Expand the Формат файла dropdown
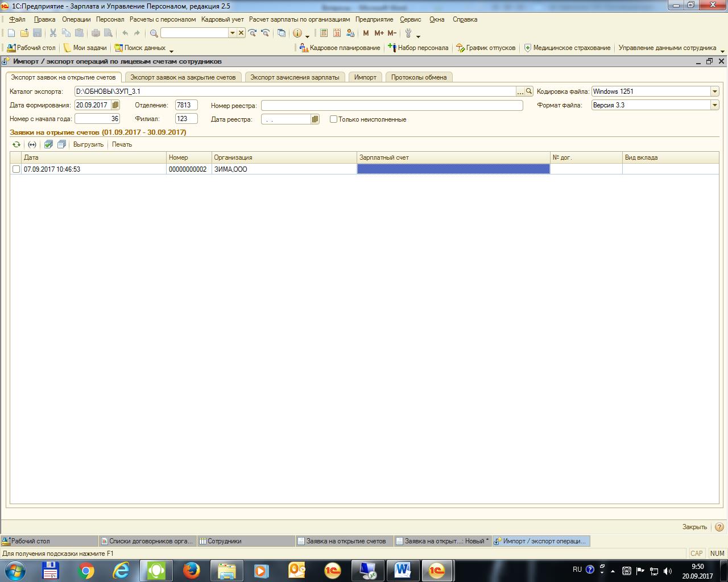 714,105
